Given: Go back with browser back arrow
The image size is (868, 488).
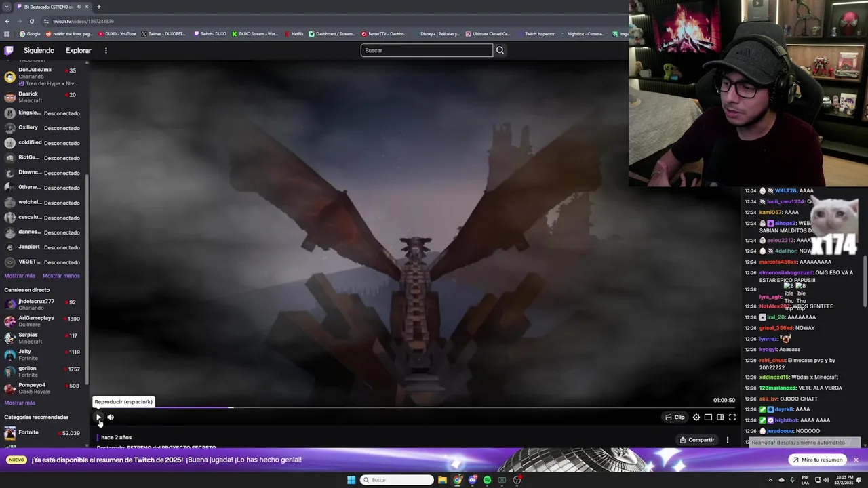Looking at the screenshot, I should (7, 21).
